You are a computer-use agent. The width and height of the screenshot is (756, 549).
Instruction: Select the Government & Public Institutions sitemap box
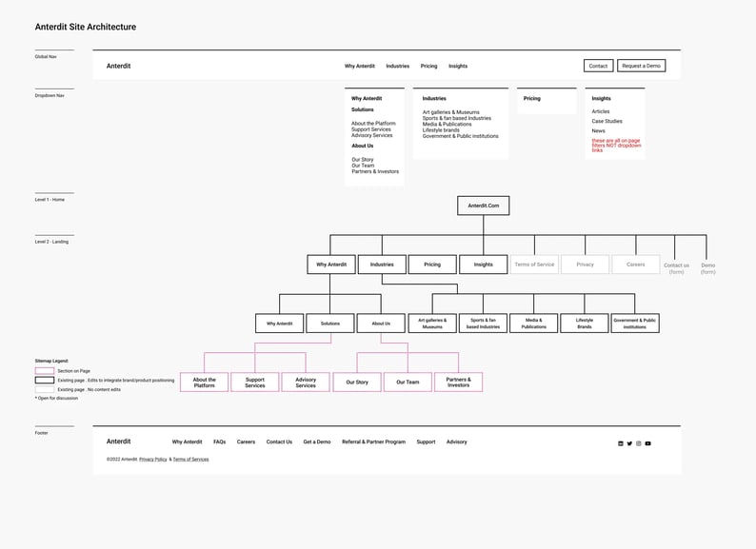tap(635, 324)
